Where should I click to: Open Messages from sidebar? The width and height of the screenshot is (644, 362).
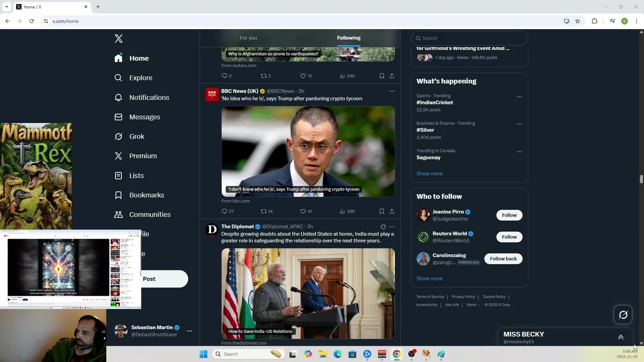click(x=137, y=117)
